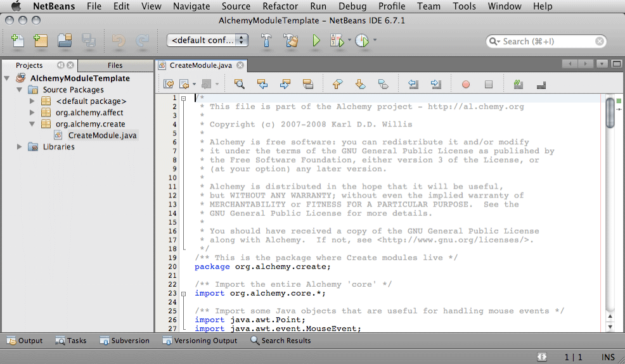Start macro recording red circle

465,84
